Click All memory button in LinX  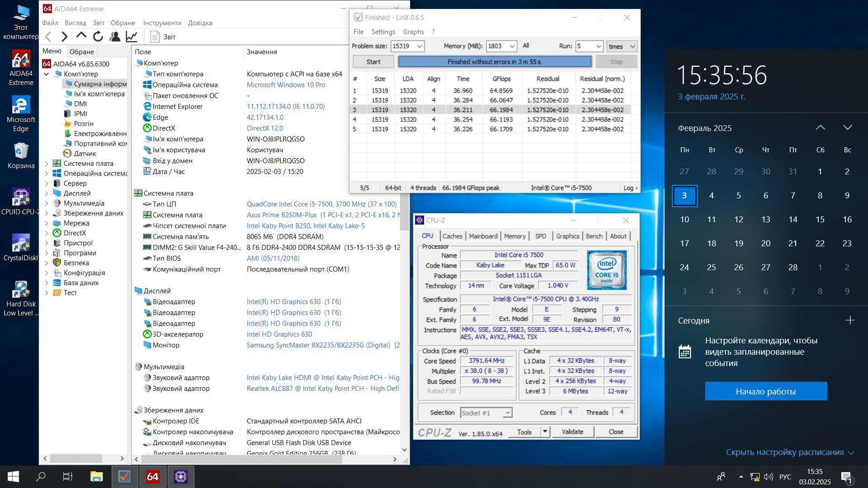point(525,46)
